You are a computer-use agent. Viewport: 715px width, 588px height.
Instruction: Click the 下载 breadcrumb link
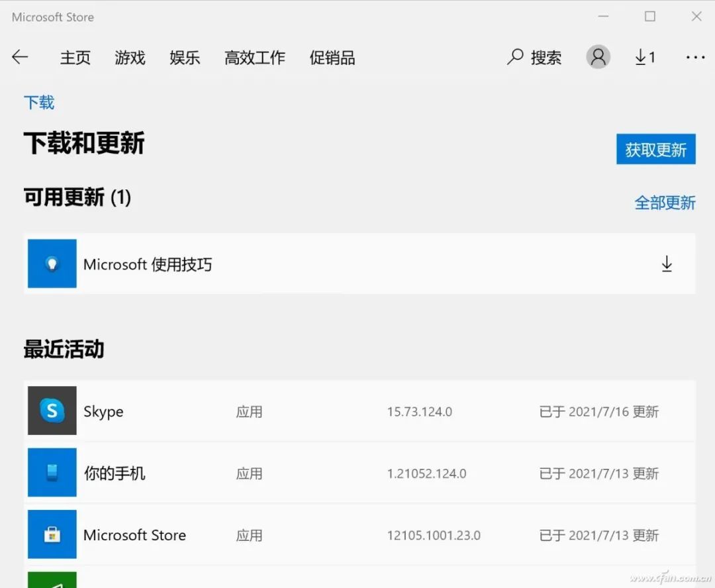40,103
